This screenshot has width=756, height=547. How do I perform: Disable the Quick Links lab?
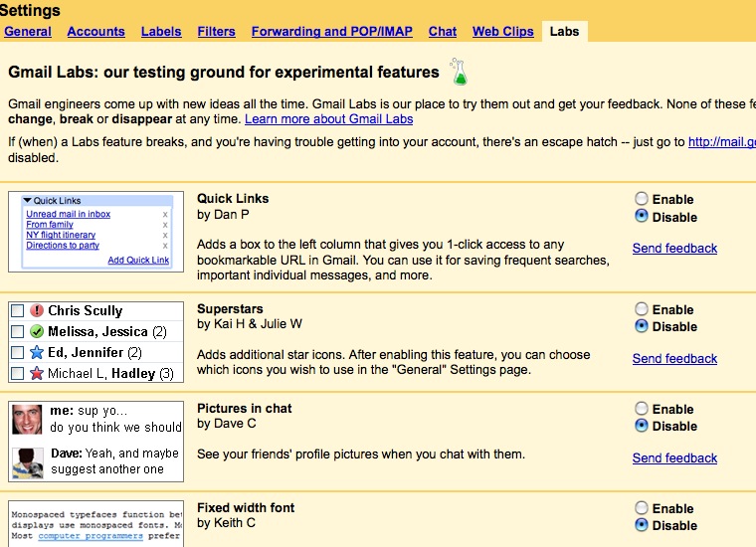click(642, 216)
